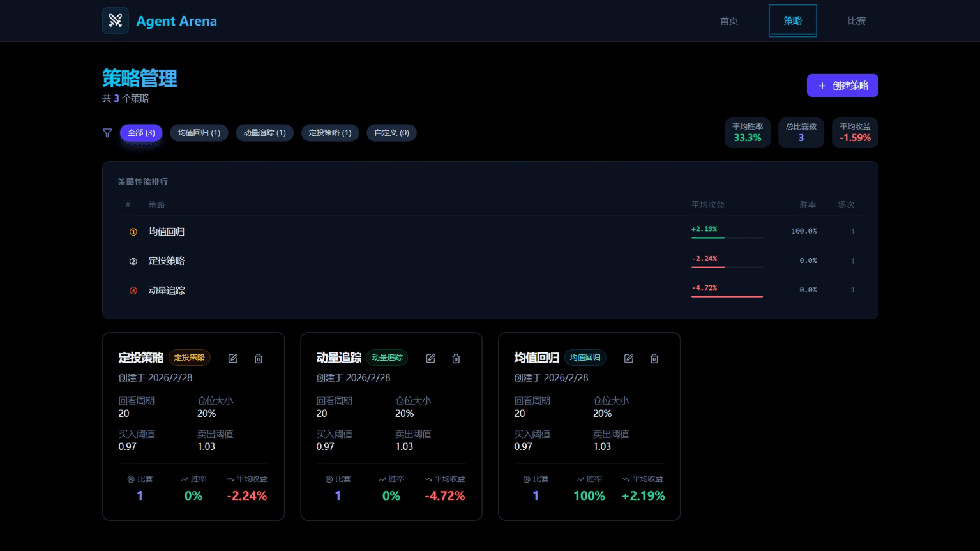Click the delete trash icon on 定投策略 card
The image size is (980, 551).
259,358
